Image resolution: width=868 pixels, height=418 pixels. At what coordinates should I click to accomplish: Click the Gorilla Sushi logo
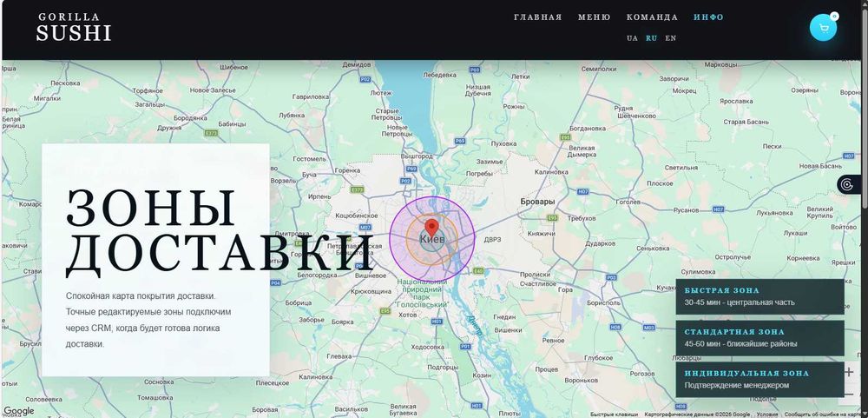coord(74,28)
